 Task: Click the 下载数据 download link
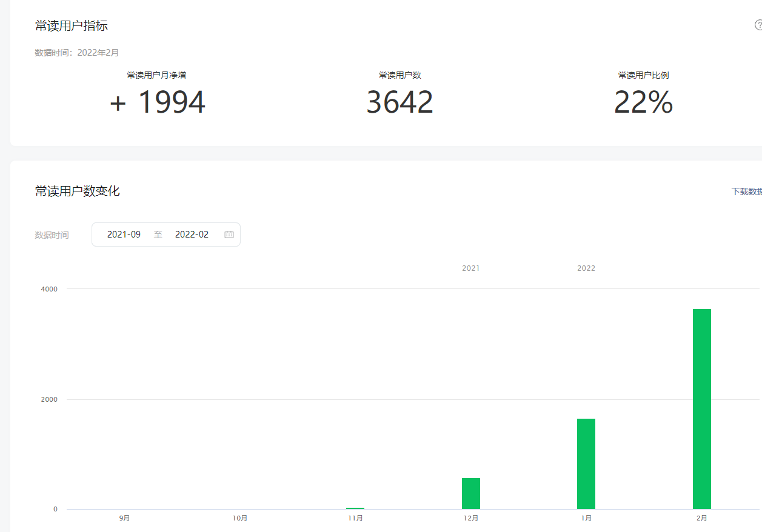[746, 191]
